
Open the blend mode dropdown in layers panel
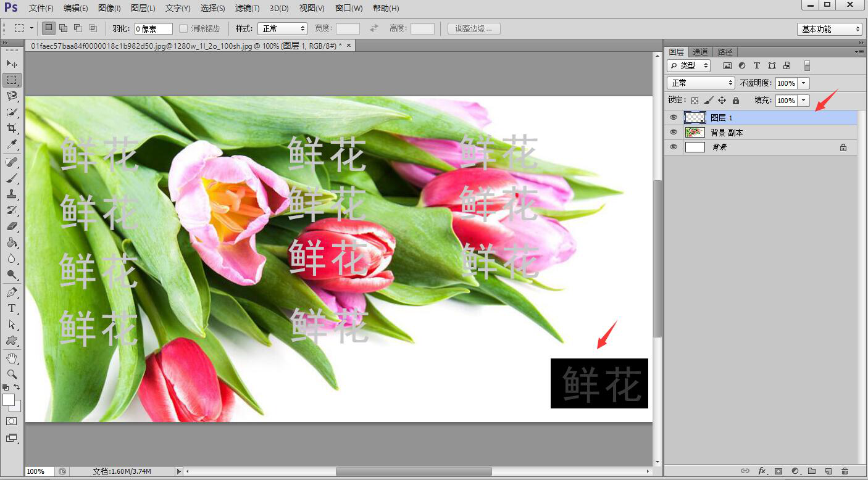(701, 83)
